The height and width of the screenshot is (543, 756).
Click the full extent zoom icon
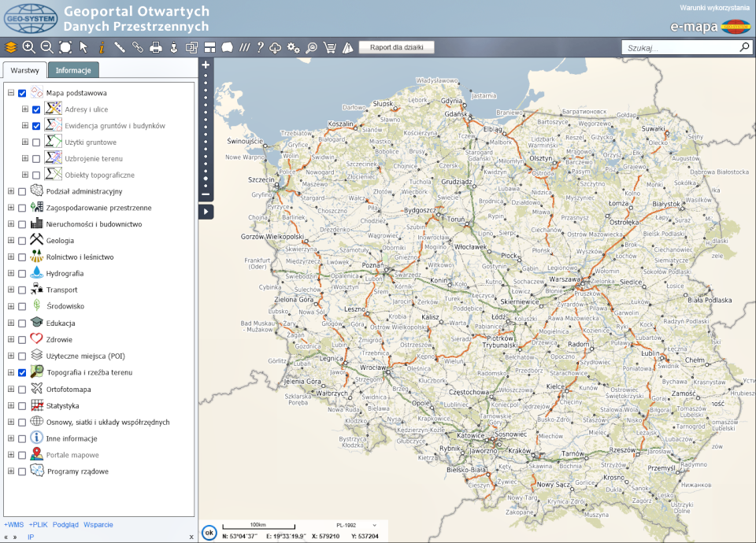pyautogui.click(x=65, y=47)
